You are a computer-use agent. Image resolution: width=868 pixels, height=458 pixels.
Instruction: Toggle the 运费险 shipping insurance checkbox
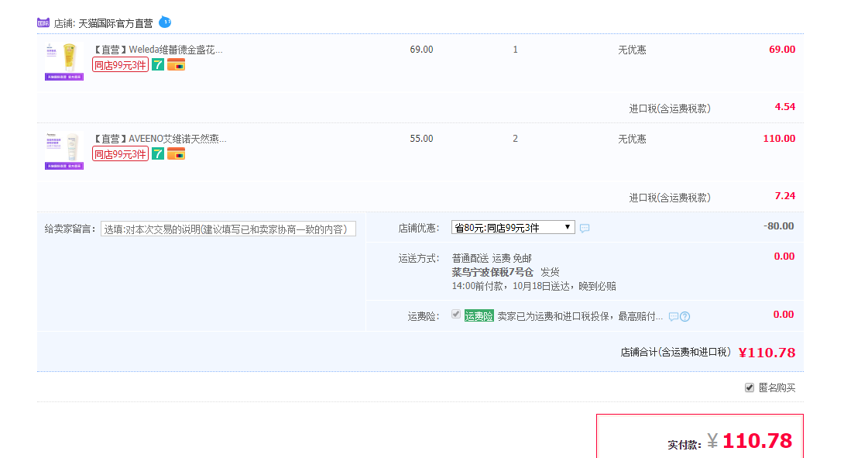click(x=456, y=315)
